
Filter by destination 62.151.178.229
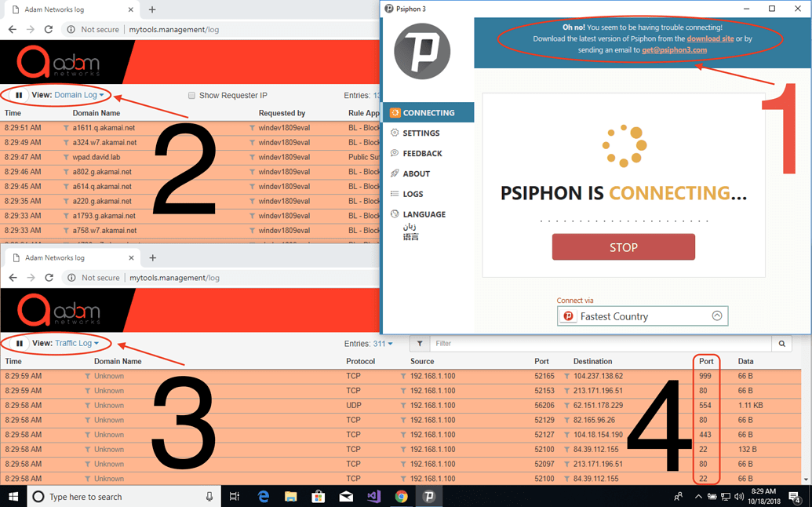(x=566, y=406)
